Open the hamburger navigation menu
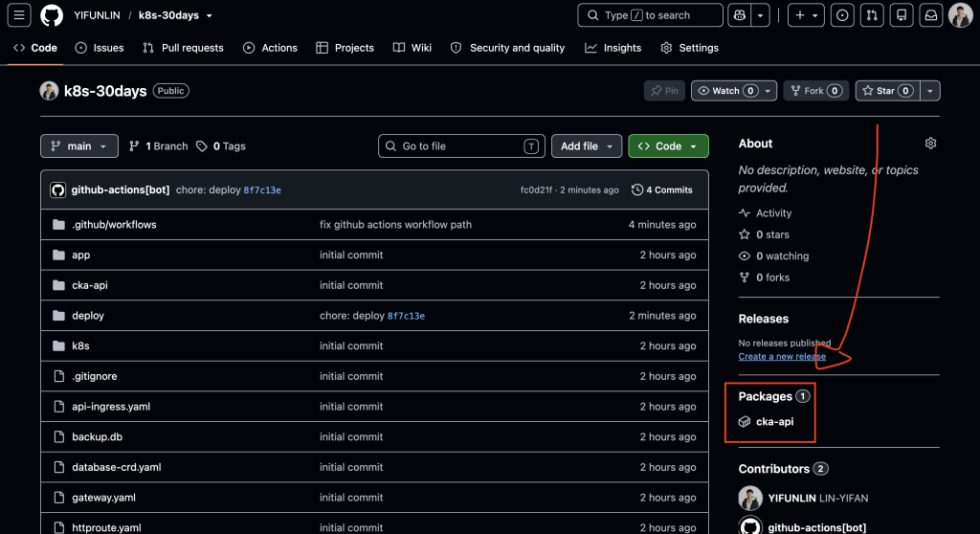The width and height of the screenshot is (980, 534). (x=19, y=15)
